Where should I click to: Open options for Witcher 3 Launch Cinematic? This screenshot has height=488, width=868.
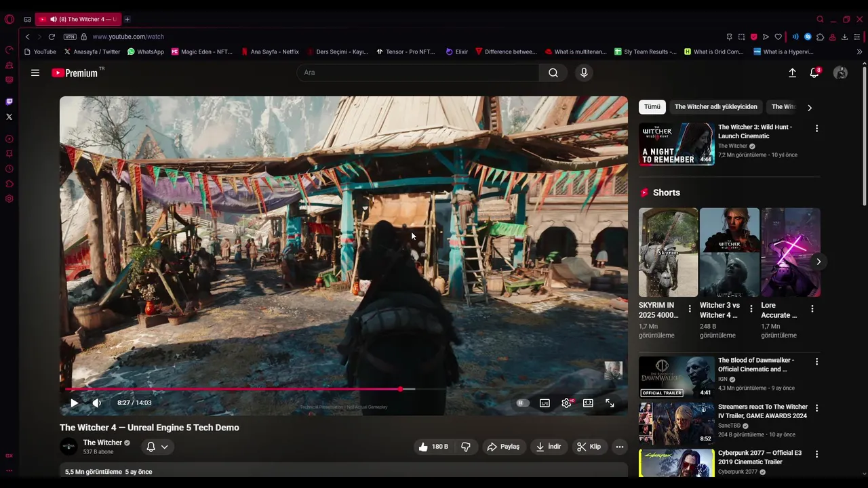click(x=816, y=128)
